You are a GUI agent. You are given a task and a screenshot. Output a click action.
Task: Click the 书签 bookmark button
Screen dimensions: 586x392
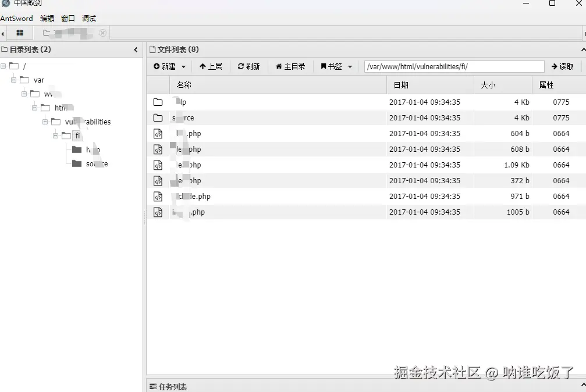332,66
